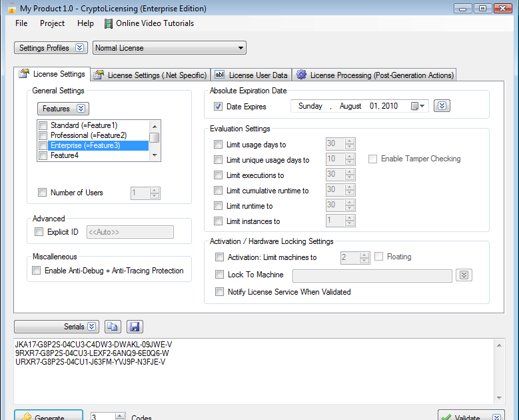519x420 pixels.
Task: Enable the Explicit ID checkbox
Action: (39, 232)
